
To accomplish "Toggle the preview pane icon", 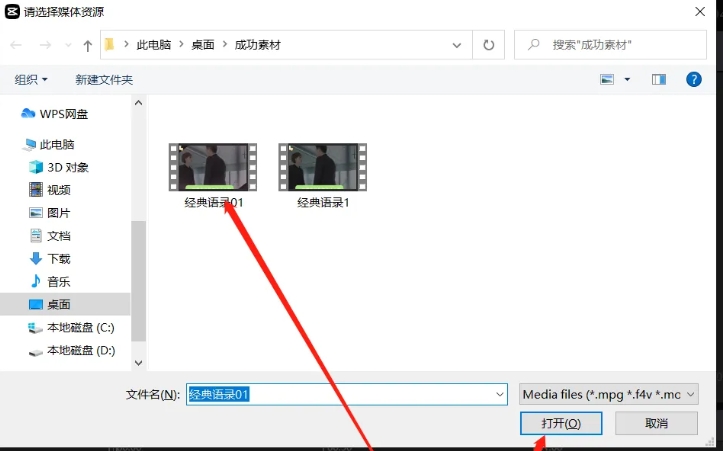I will 658,80.
